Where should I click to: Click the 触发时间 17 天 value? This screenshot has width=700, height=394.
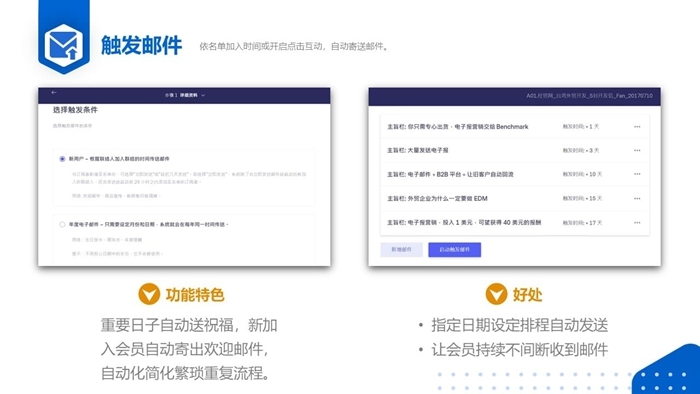582,222
